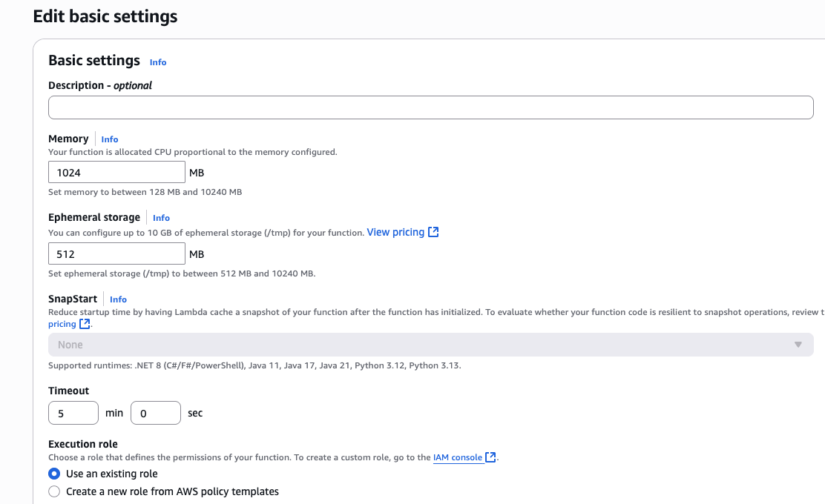
Task: Click the Timeout seconds input field
Action: point(156,413)
